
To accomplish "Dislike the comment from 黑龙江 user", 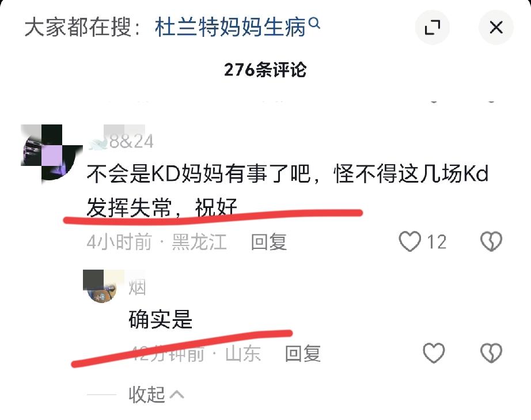I will (491, 241).
